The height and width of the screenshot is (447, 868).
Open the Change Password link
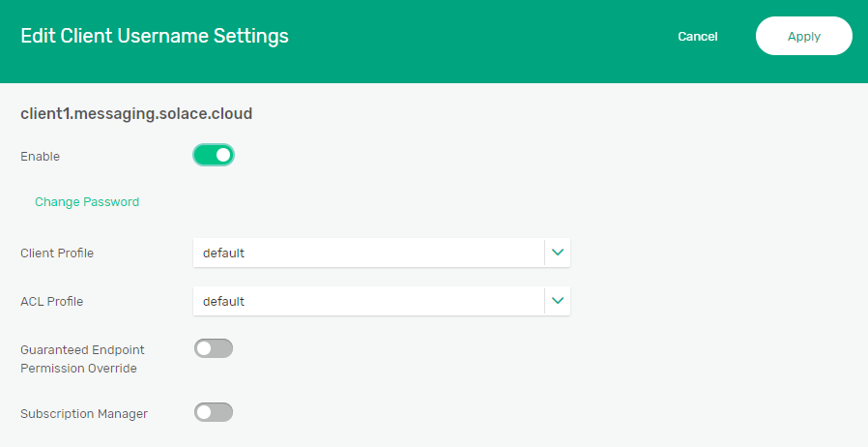(87, 202)
